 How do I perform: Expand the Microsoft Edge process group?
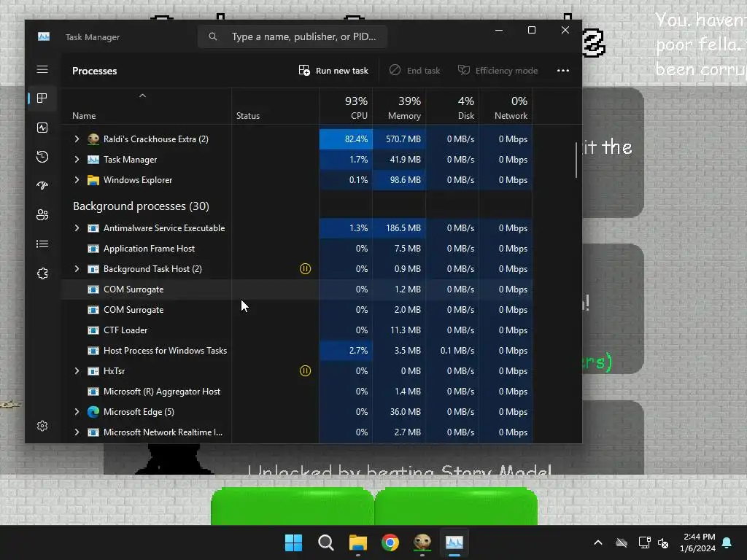point(77,412)
